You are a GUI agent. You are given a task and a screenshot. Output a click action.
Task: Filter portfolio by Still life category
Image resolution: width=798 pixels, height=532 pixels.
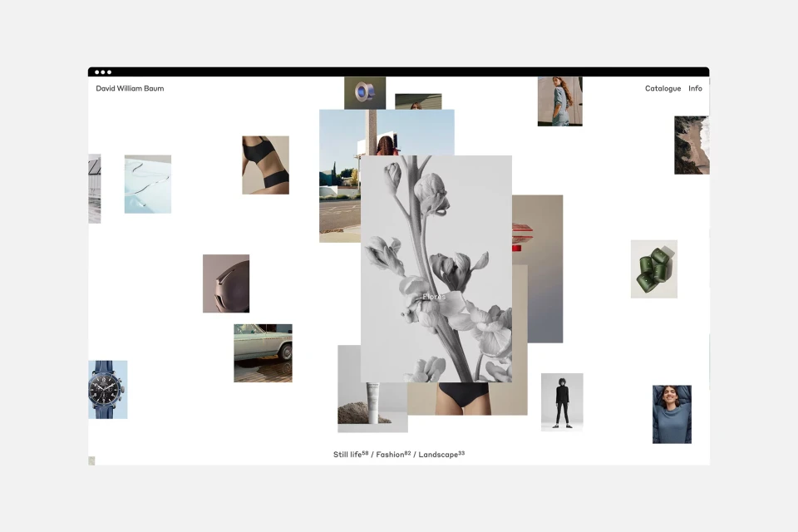[x=347, y=455]
